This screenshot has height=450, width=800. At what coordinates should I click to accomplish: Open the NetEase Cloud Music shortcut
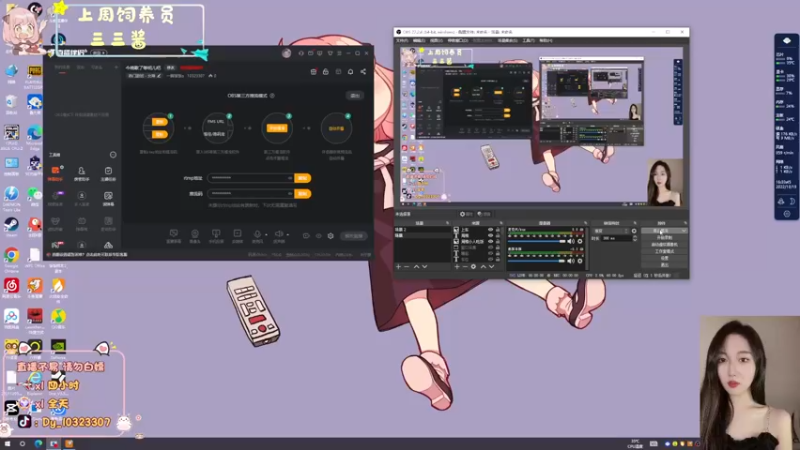pos(11,286)
